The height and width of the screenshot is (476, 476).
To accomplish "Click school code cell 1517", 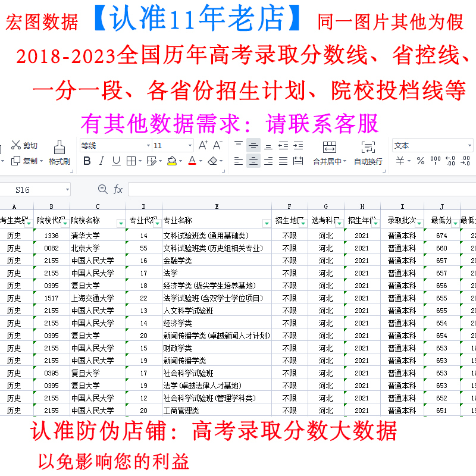I will pyautogui.click(x=51, y=298).
